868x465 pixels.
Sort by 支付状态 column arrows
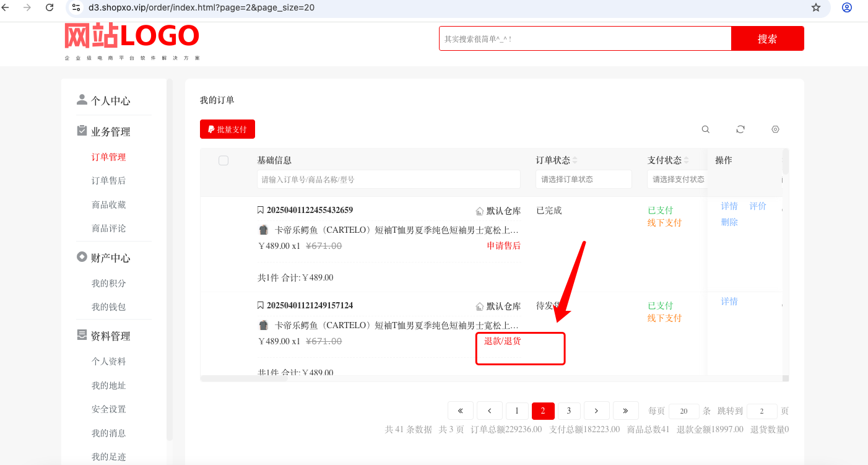pyautogui.click(x=687, y=160)
